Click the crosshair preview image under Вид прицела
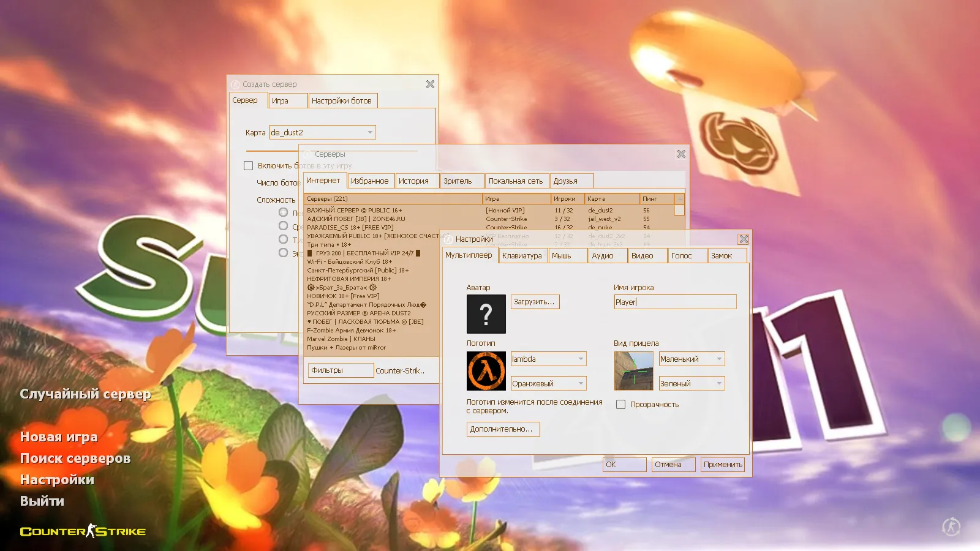Screen dimensions: 980x551 (x=633, y=370)
